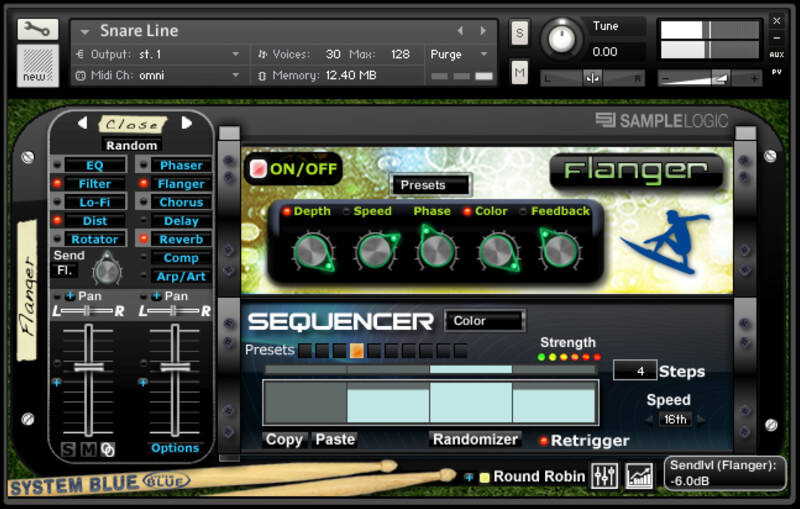Open the graph chart icon
Image resolution: width=800 pixels, height=509 pixels.
[x=639, y=476]
